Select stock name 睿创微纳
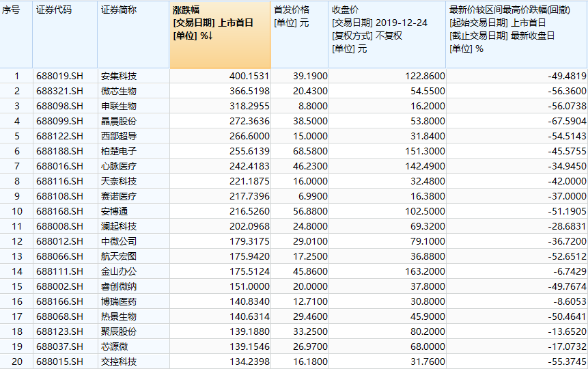The width and height of the screenshot is (588, 369). coord(119,286)
